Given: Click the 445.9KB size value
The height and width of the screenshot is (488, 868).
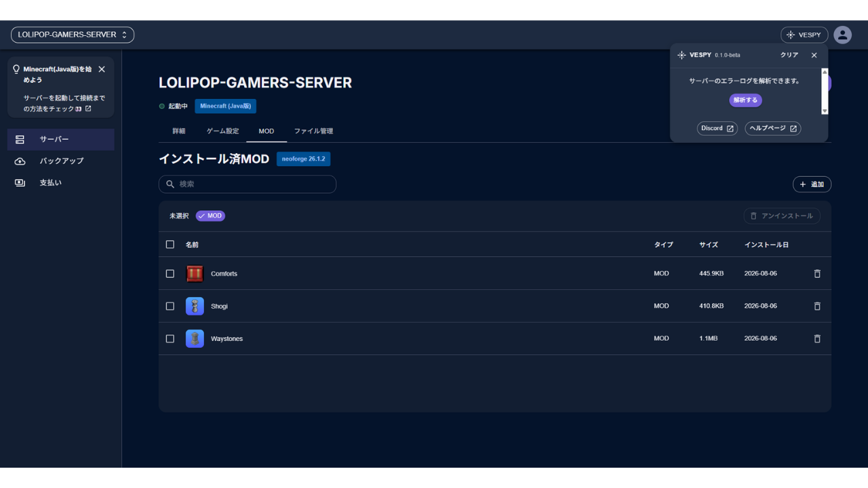Looking at the screenshot, I should point(711,274).
